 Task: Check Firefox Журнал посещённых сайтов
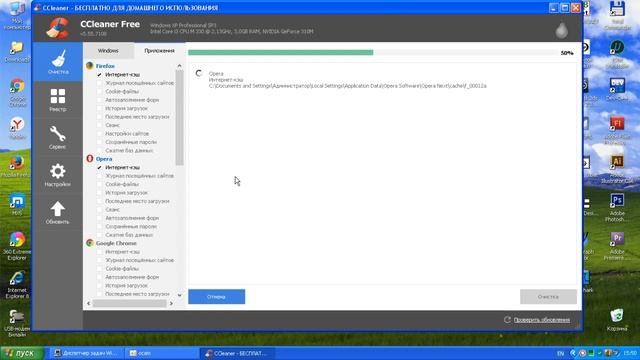tap(100, 83)
